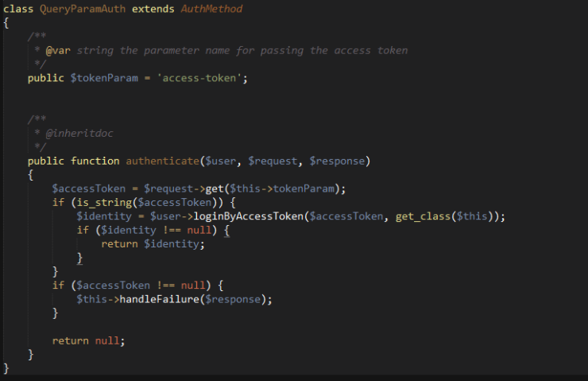
Task: Click the @inheritdoc annotation
Action: point(79,134)
